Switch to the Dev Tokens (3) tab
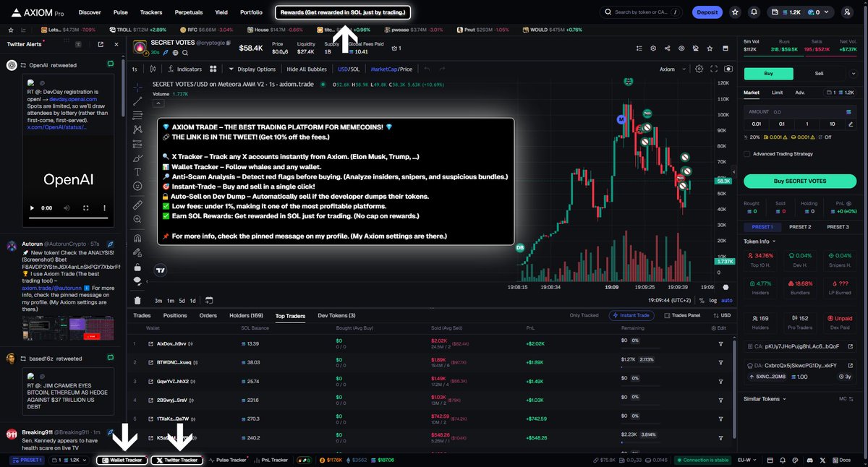 tap(336, 315)
